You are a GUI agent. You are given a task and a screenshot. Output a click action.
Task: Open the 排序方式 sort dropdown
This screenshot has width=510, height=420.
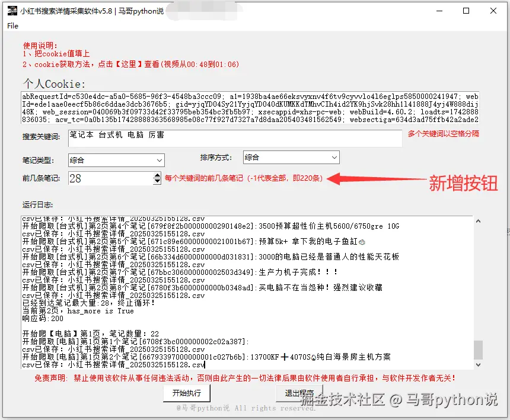coord(334,157)
